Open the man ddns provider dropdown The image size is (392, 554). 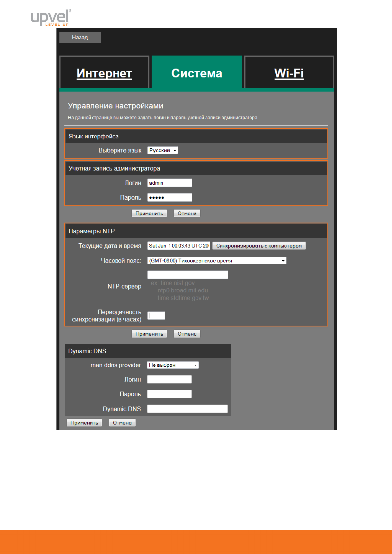point(173,365)
